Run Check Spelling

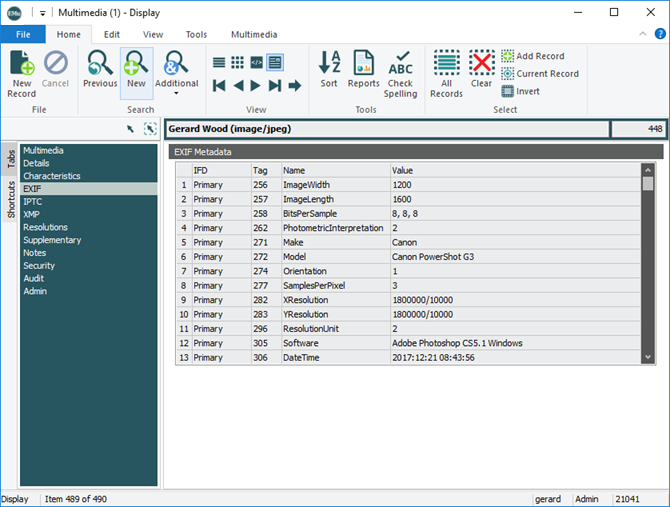click(x=401, y=73)
